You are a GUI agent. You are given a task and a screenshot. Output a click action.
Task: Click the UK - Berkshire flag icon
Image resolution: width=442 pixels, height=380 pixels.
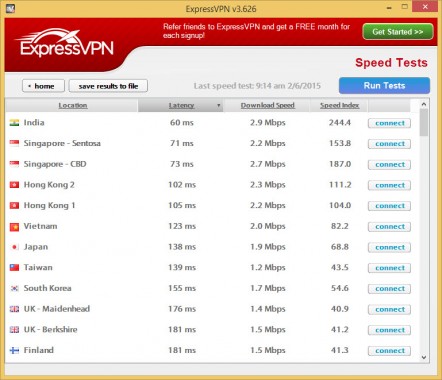click(x=14, y=330)
